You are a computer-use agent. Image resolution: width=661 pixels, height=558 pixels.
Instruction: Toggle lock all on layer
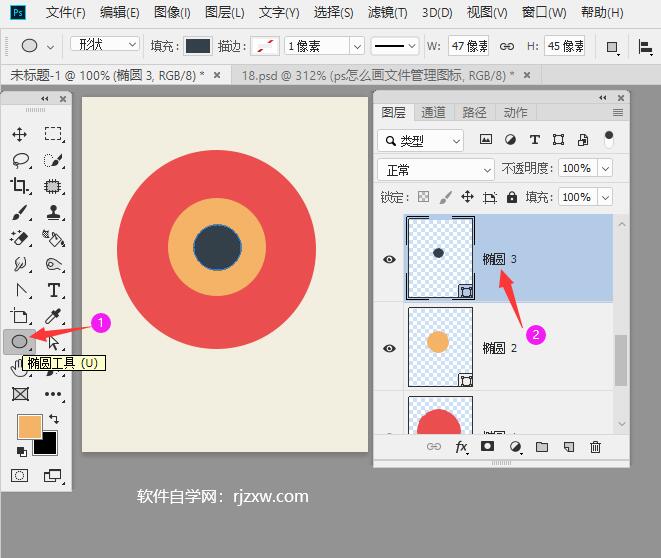click(512, 197)
